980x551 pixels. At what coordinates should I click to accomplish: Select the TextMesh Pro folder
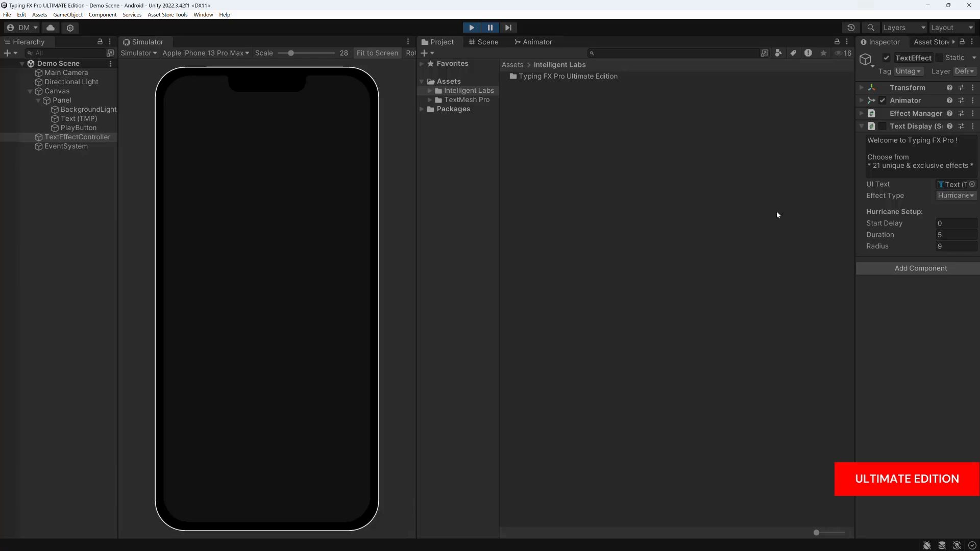[467, 99]
